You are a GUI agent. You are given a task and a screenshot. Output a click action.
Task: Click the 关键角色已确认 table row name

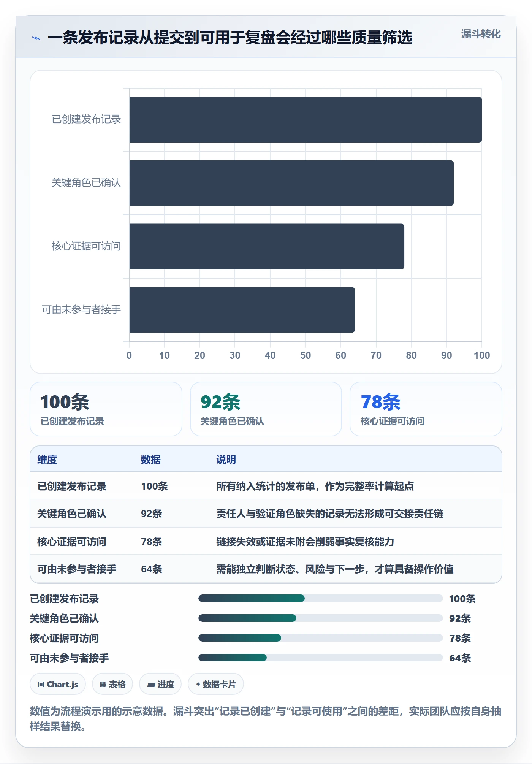coord(72,514)
